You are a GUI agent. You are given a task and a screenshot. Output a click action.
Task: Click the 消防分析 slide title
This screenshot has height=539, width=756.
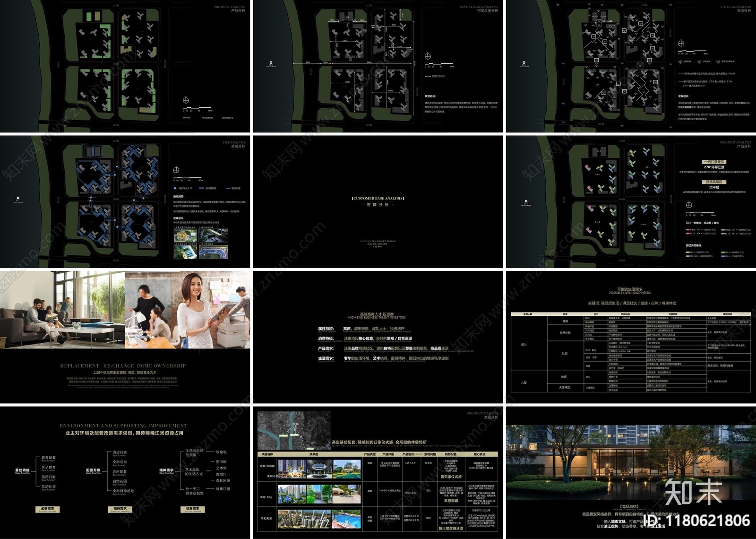[x=238, y=147]
